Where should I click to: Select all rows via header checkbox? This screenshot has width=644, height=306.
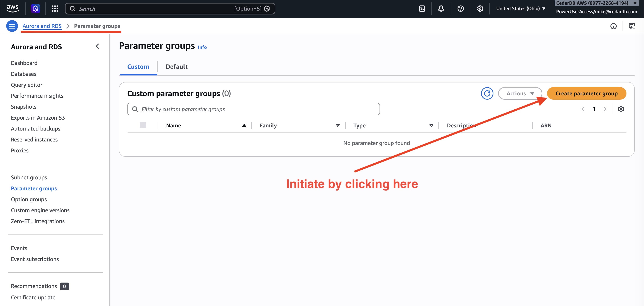(143, 125)
